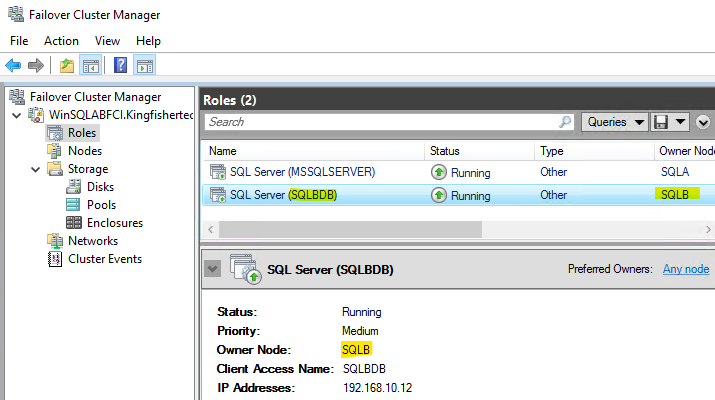Select the Nodes tree item

(85, 151)
